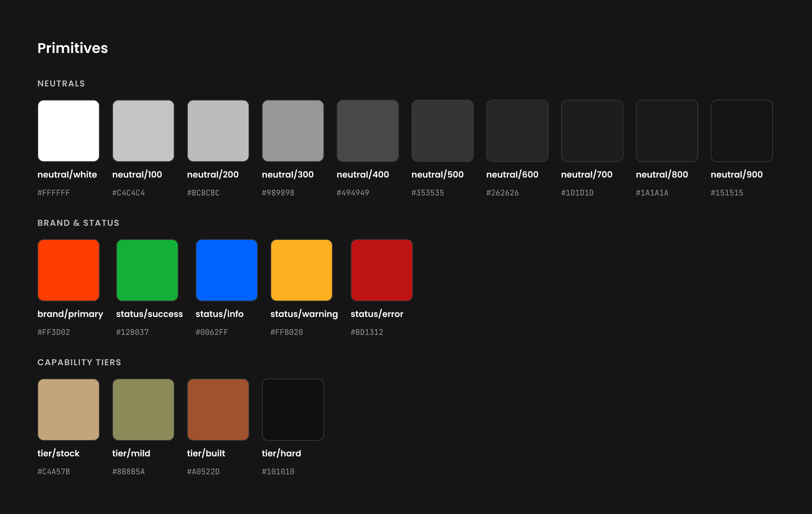Select hex value #353535
The height and width of the screenshot is (514, 812).
428,193
